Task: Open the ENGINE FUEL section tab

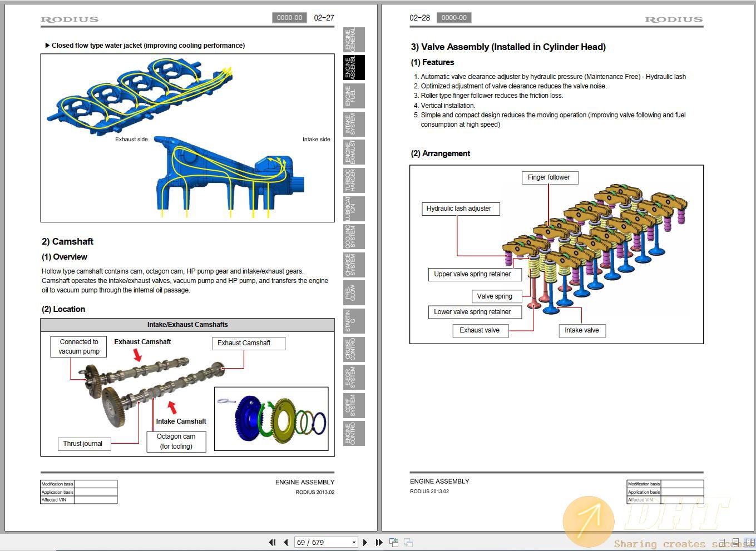Action: (354, 96)
